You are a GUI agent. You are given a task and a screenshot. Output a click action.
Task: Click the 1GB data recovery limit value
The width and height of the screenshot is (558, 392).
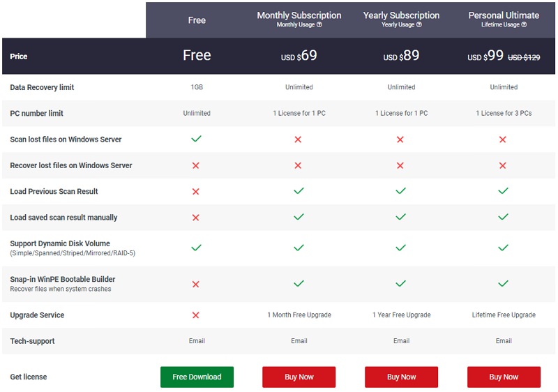197,87
